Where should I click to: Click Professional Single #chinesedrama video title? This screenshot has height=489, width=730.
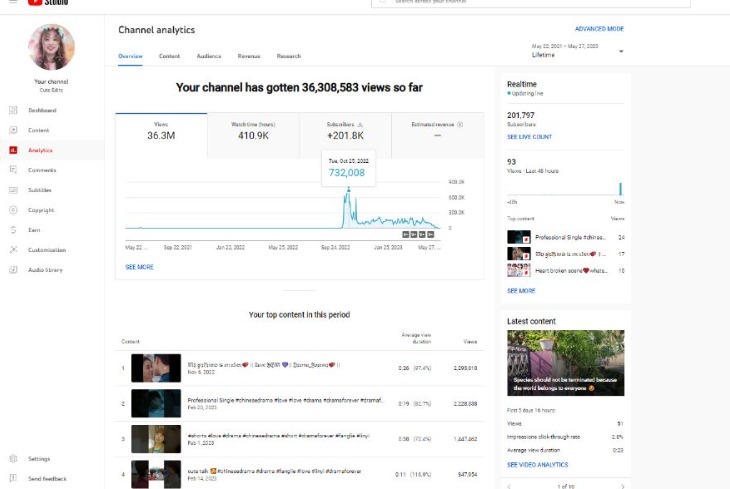[285, 400]
